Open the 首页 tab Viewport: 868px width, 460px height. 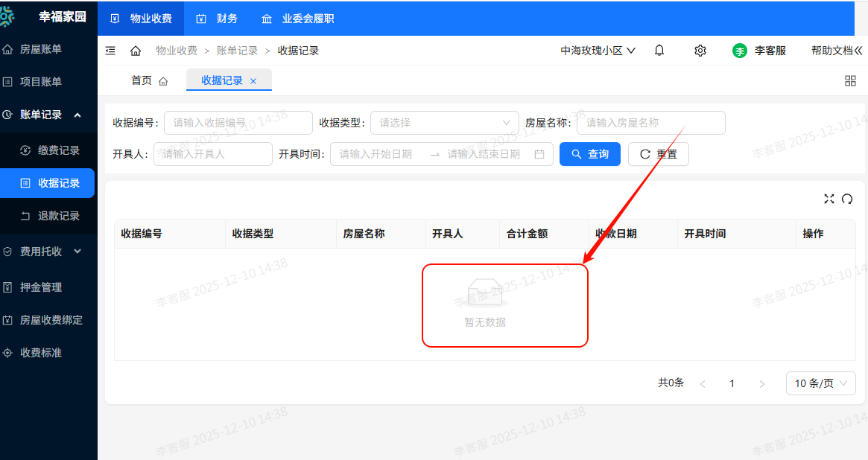coord(141,80)
